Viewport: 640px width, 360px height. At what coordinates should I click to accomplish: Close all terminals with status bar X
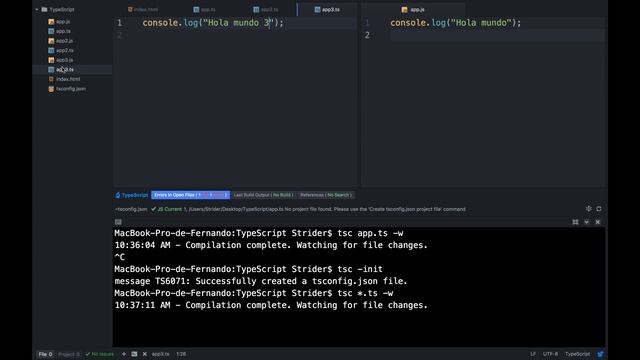[144, 354]
